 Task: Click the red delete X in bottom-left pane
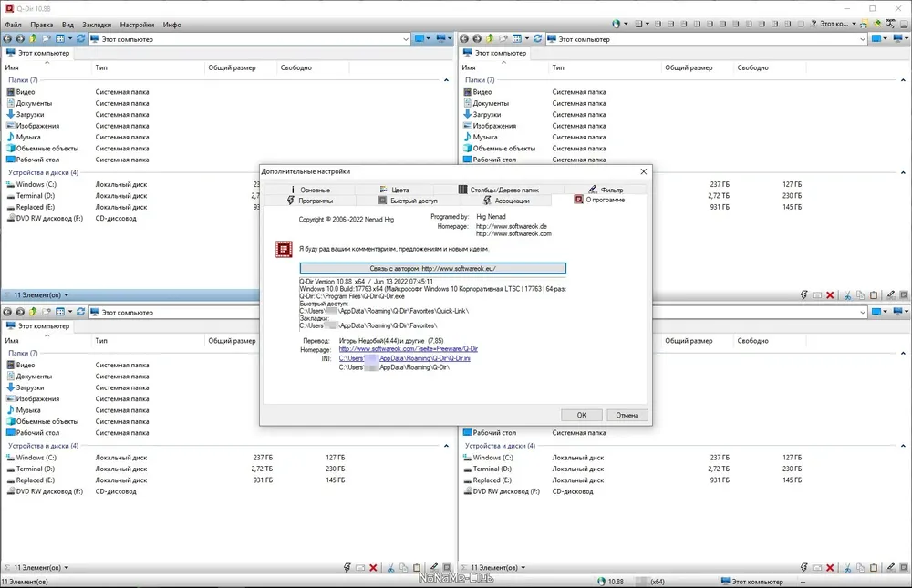(373, 568)
